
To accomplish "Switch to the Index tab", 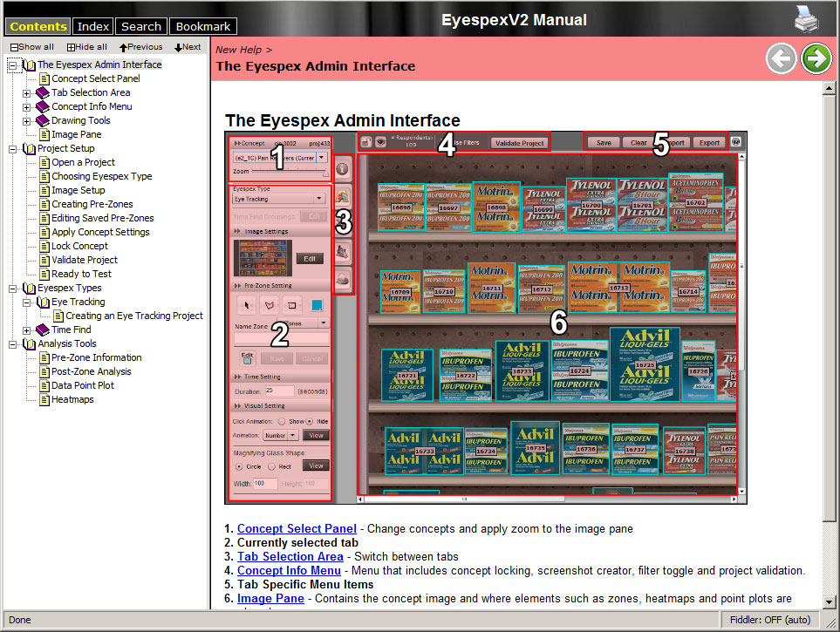I will [x=93, y=26].
